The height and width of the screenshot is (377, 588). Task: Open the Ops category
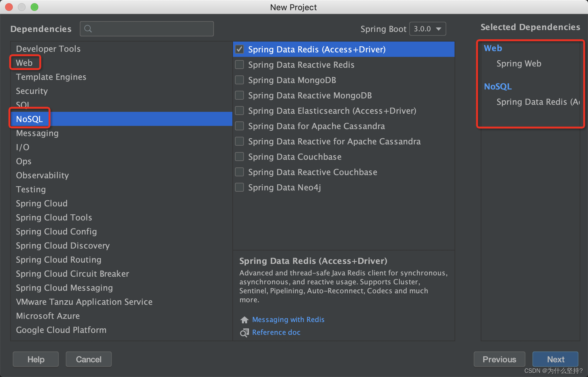(x=121, y=161)
